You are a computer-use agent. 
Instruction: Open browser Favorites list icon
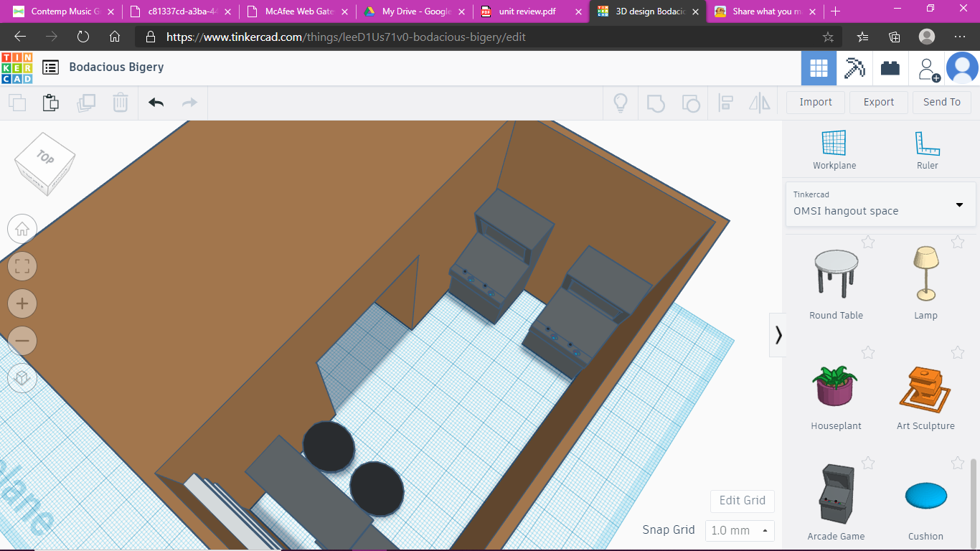point(862,37)
